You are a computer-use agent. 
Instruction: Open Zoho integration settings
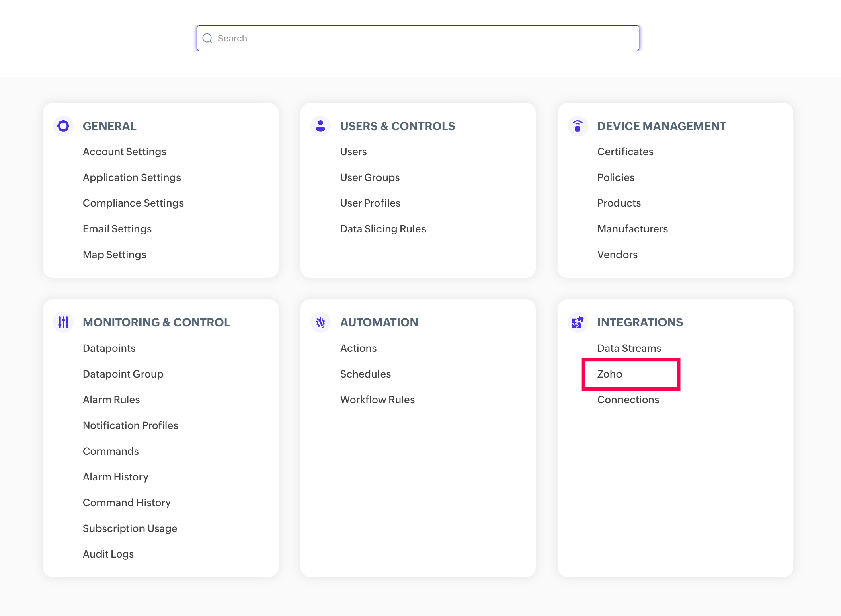[x=609, y=374]
